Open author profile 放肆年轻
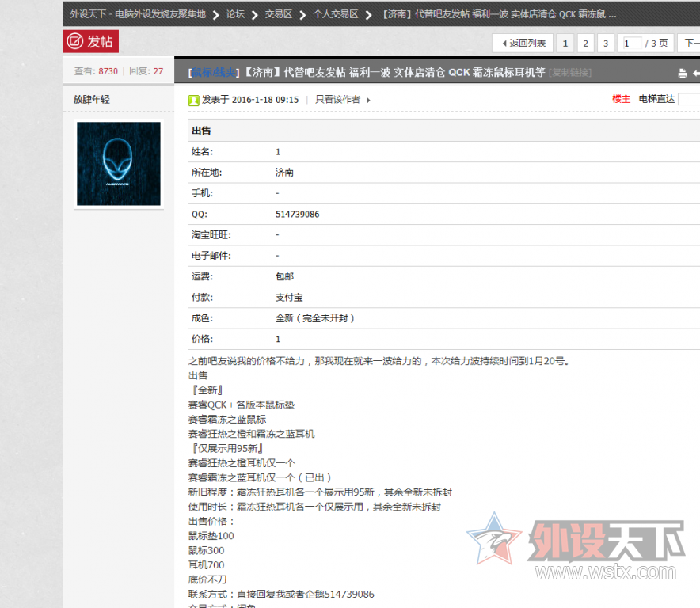 click(x=92, y=99)
